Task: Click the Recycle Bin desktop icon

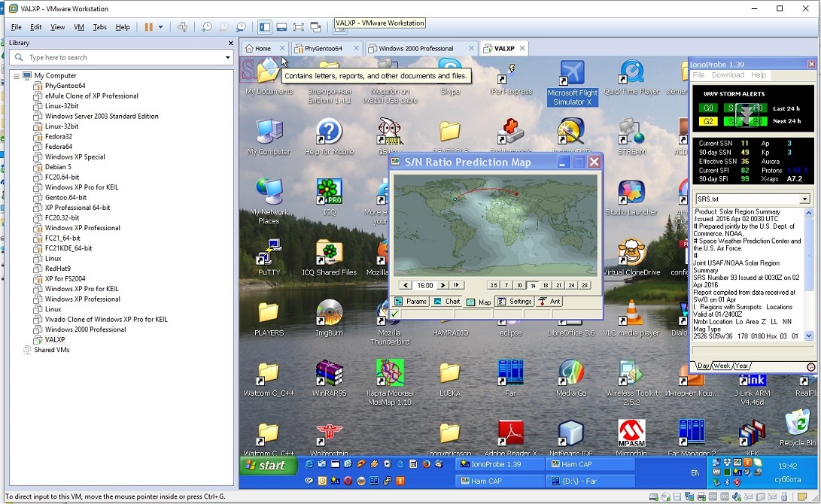Action: [x=797, y=428]
